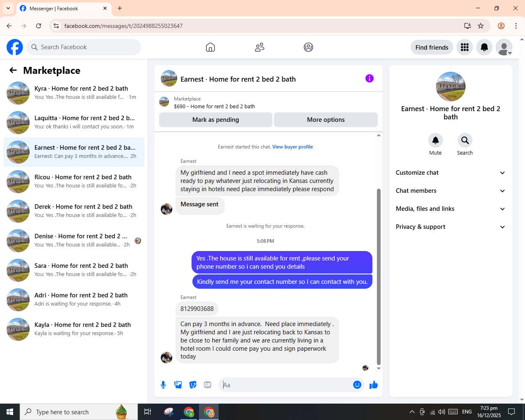The image size is (525, 420).
Task: Open Chrome tab search dropdown arrow
Action: click(x=8, y=8)
